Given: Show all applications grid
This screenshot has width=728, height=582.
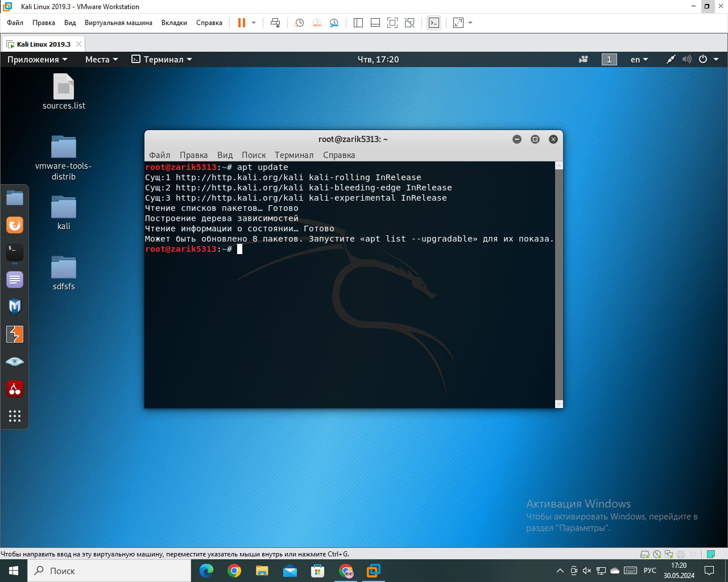Looking at the screenshot, I should 15,416.
